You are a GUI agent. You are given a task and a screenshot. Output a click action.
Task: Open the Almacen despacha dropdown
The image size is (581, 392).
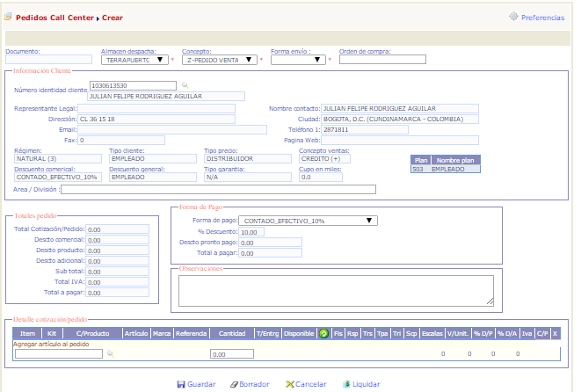point(134,61)
